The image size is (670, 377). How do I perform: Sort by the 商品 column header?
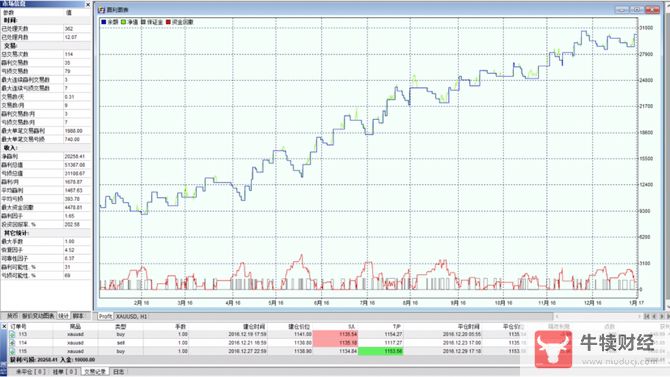click(x=75, y=327)
